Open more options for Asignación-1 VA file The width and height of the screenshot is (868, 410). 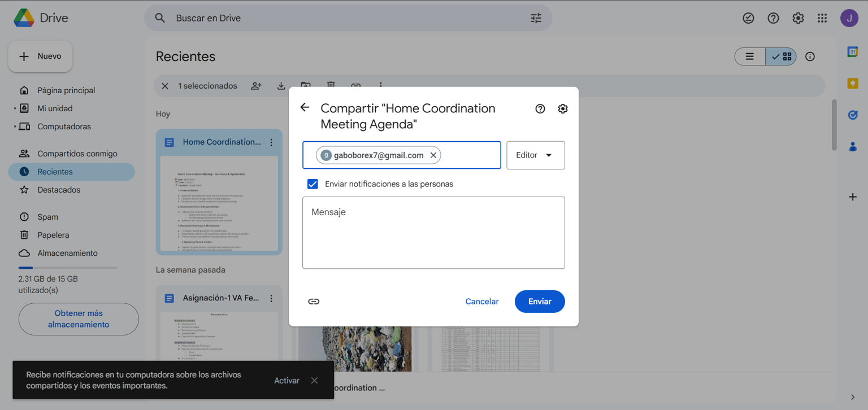(x=271, y=298)
